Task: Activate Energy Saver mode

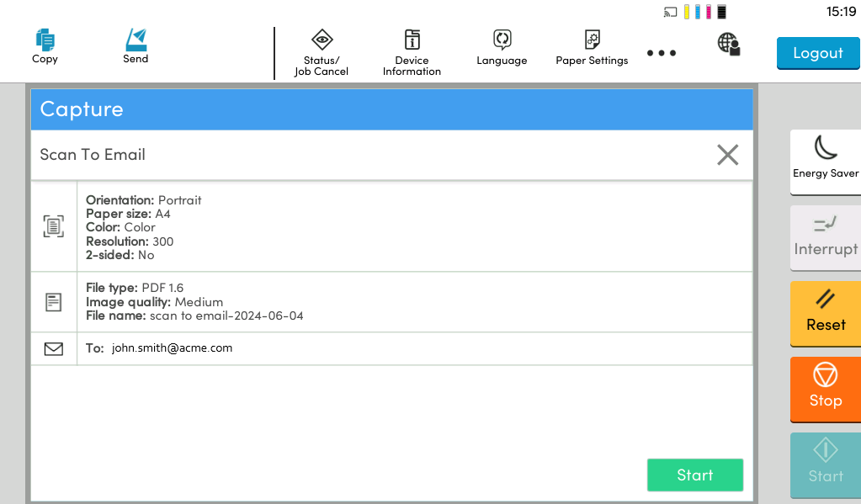Action: pos(826,158)
